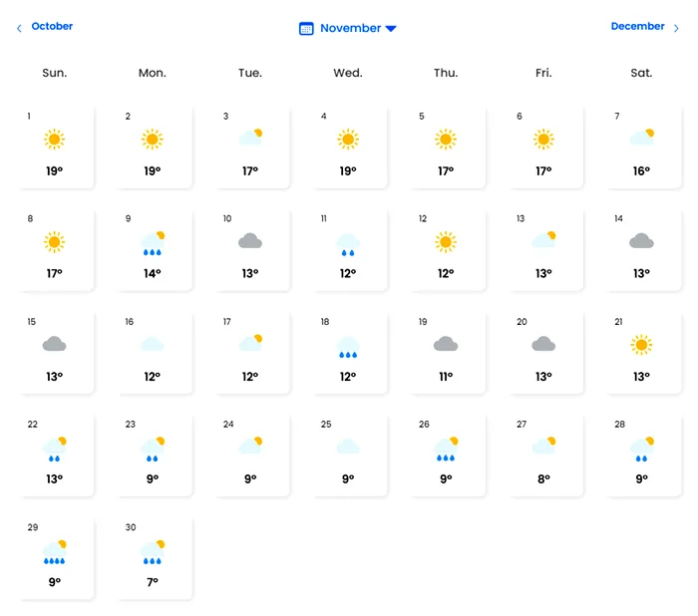Select the light cloud icon on November 16
Image resolution: width=698 pixels, height=616 pixels.
click(153, 344)
